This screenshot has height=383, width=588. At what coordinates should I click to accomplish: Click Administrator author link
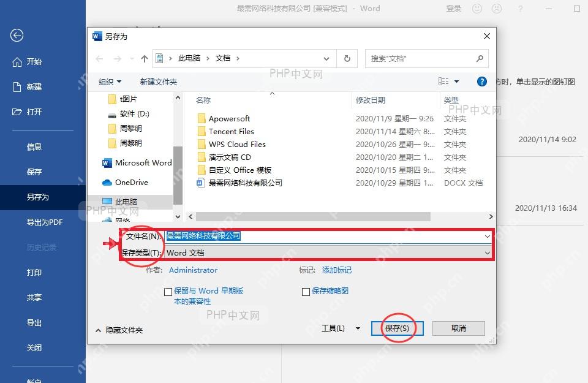[x=193, y=270]
